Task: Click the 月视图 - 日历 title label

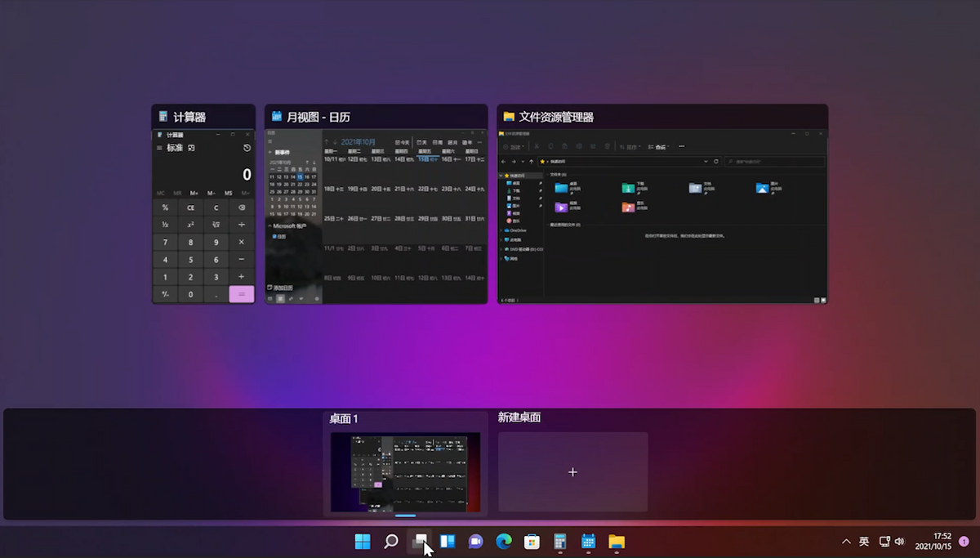Action: click(x=318, y=117)
